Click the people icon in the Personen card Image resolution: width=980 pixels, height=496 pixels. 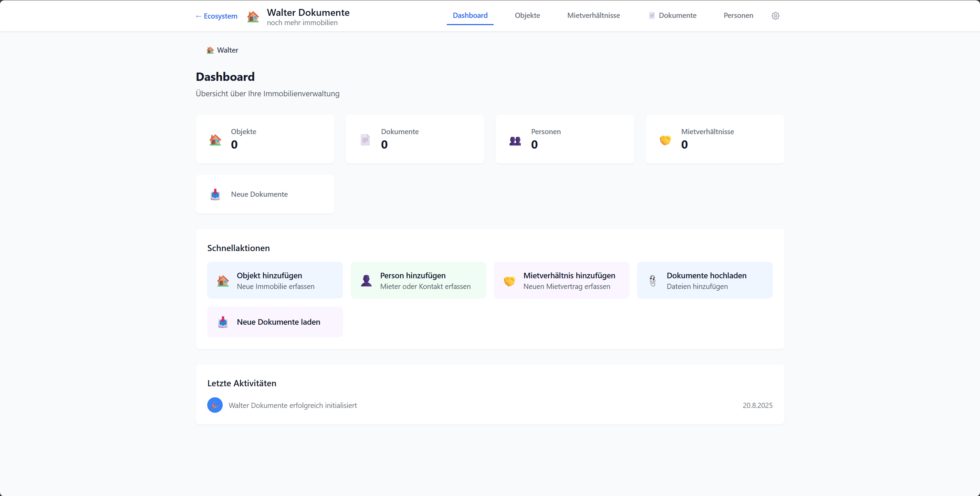[515, 141]
